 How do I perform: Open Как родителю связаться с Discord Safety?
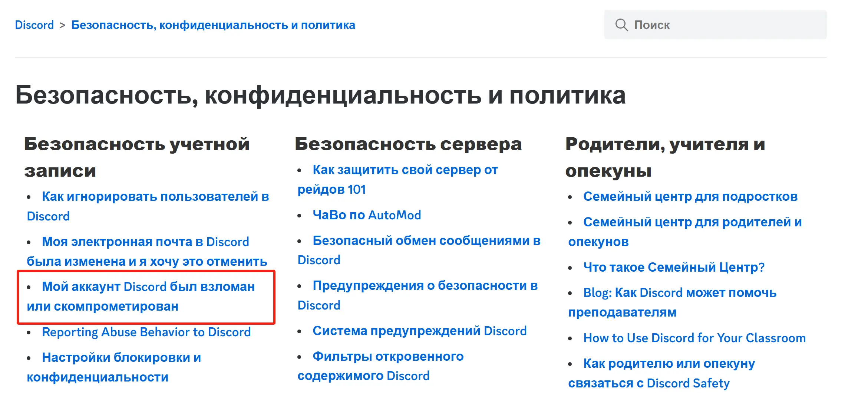(661, 373)
